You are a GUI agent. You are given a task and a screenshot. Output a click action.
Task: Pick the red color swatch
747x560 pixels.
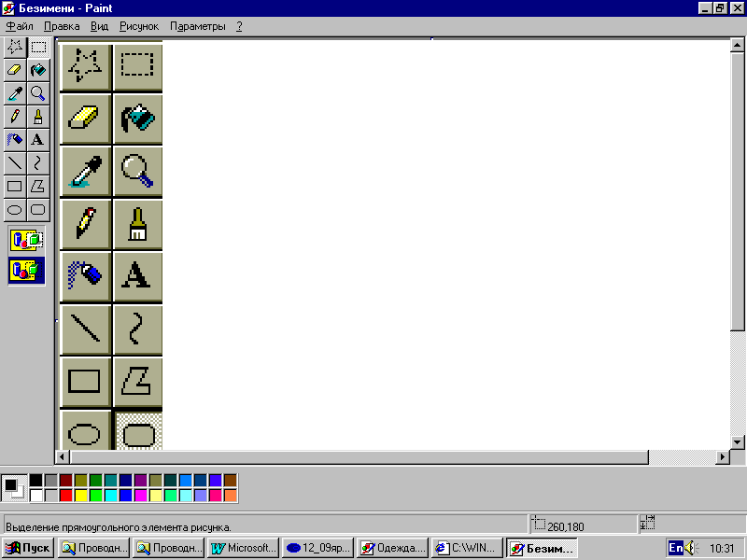point(65,496)
